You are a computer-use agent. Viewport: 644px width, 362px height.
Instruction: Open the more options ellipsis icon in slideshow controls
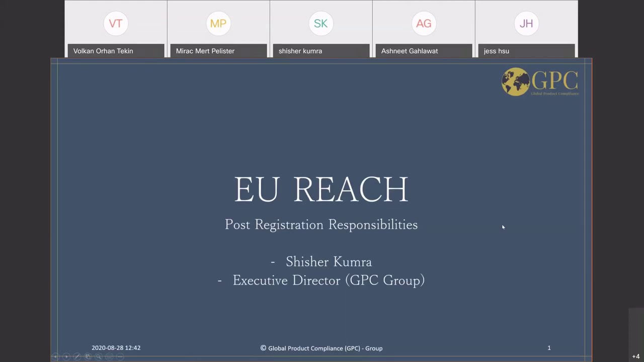(x=120, y=356)
